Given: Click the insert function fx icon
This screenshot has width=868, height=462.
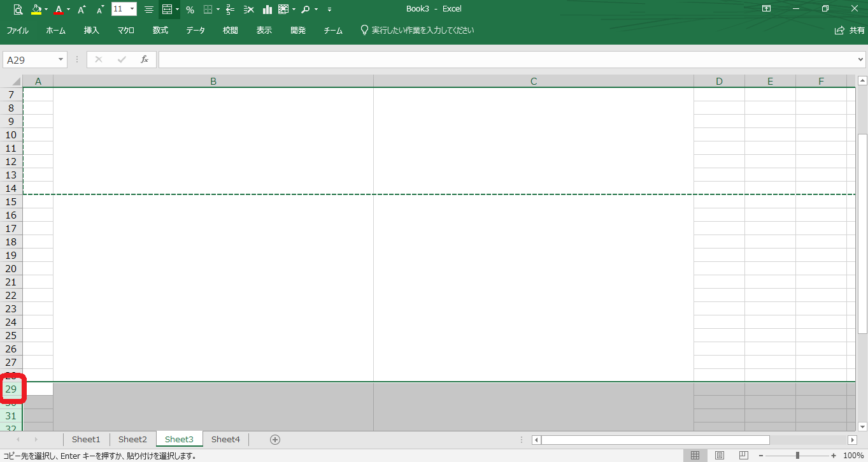Looking at the screenshot, I should (x=145, y=59).
